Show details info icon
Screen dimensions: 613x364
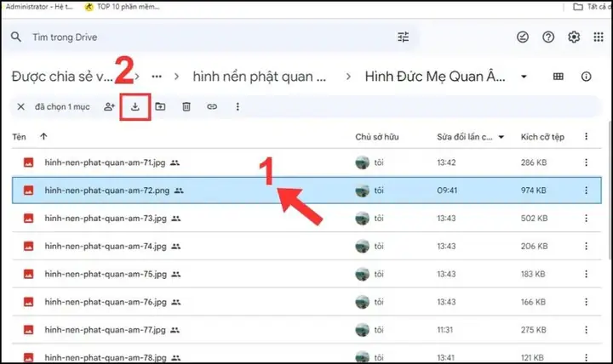click(586, 77)
